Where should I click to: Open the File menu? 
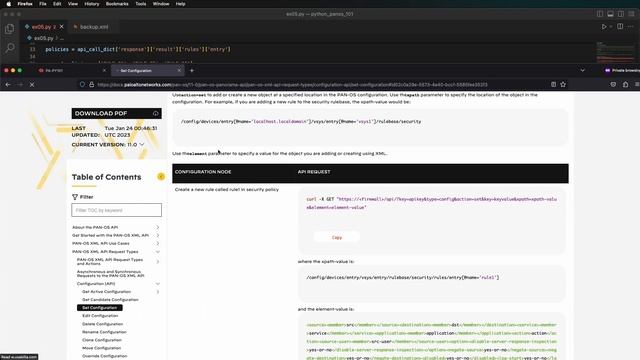click(43, 4)
